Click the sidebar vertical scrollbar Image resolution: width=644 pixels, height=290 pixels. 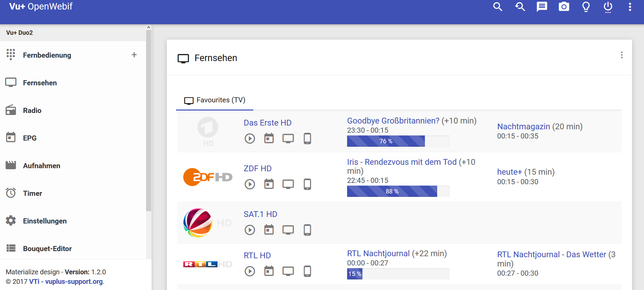148,119
